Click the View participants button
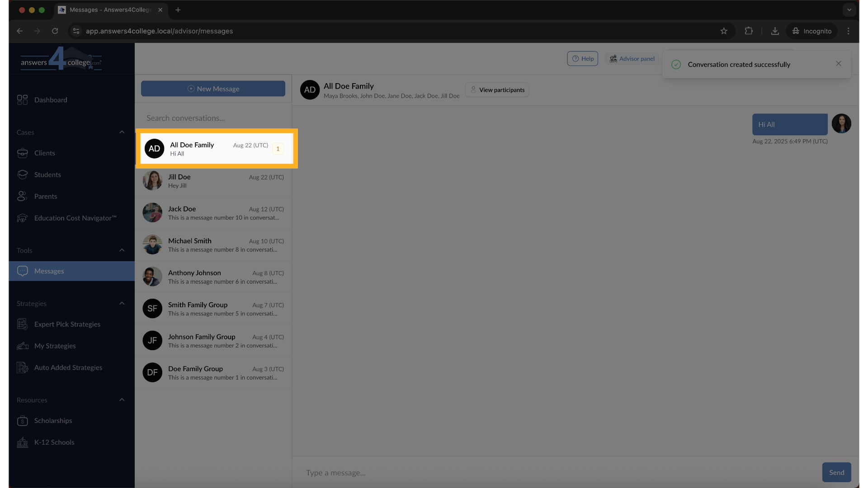 pyautogui.click(x=497, y=90)
